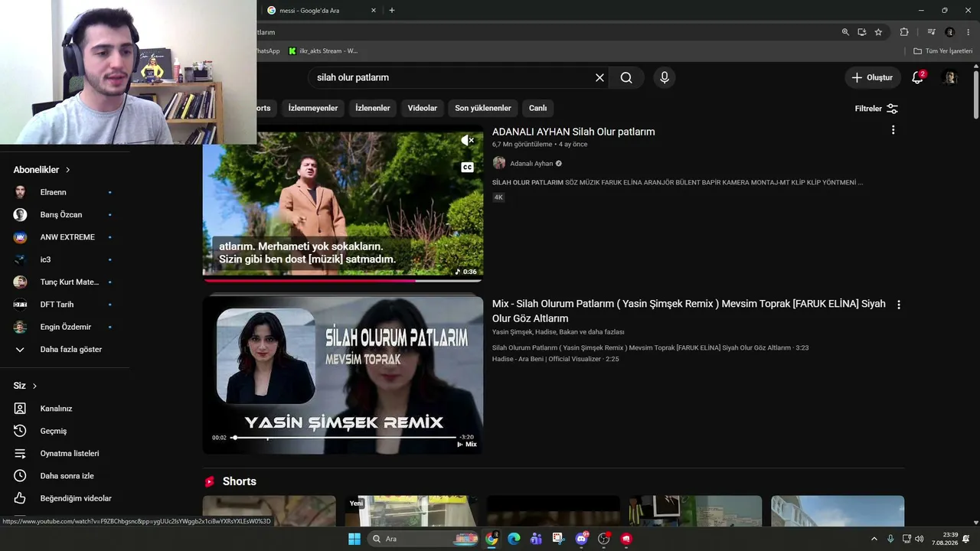Open Daha sonra izle list
Screen dimensions: 980x551
tap(65, 476)
